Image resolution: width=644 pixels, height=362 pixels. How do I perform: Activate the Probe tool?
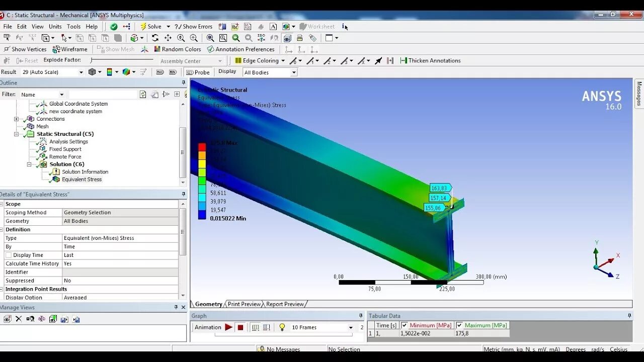pyautogui.click(x=198, y=72)
